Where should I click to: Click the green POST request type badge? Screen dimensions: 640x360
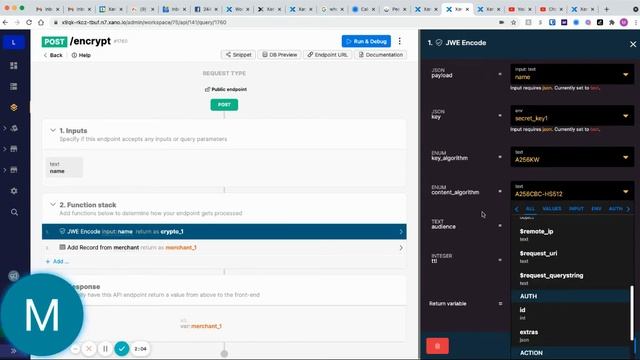tap(224, 105)
